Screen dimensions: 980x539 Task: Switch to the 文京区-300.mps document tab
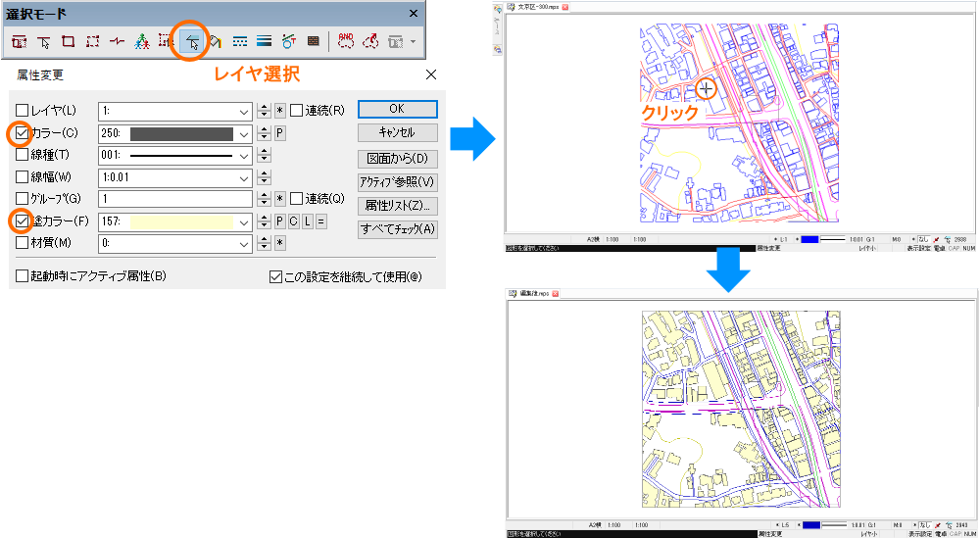[x=538, y=7]
